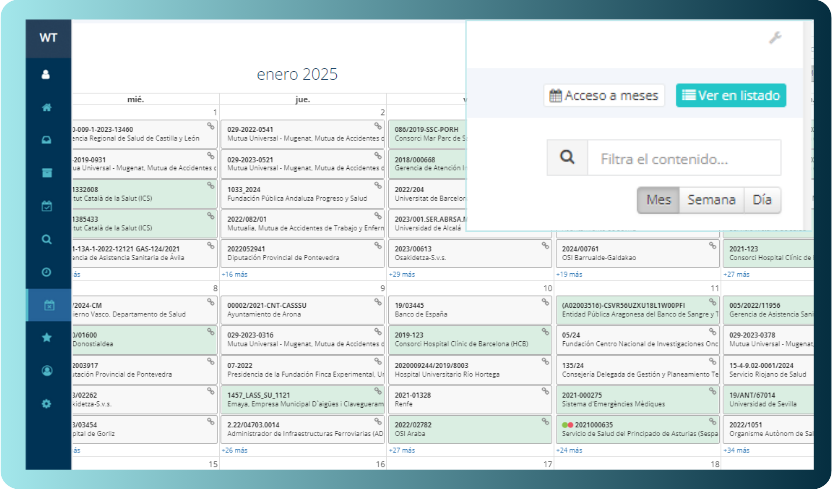Switch calendar to Día view

point(762,200)
